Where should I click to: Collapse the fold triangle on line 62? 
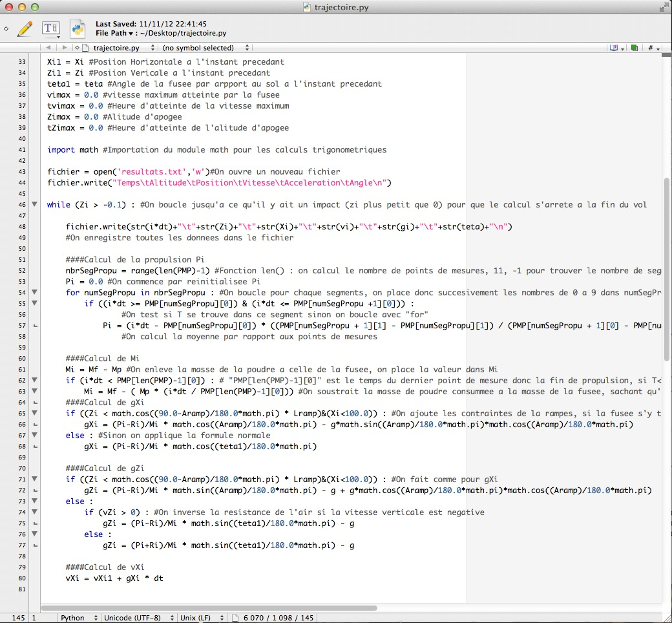(35, 380)
